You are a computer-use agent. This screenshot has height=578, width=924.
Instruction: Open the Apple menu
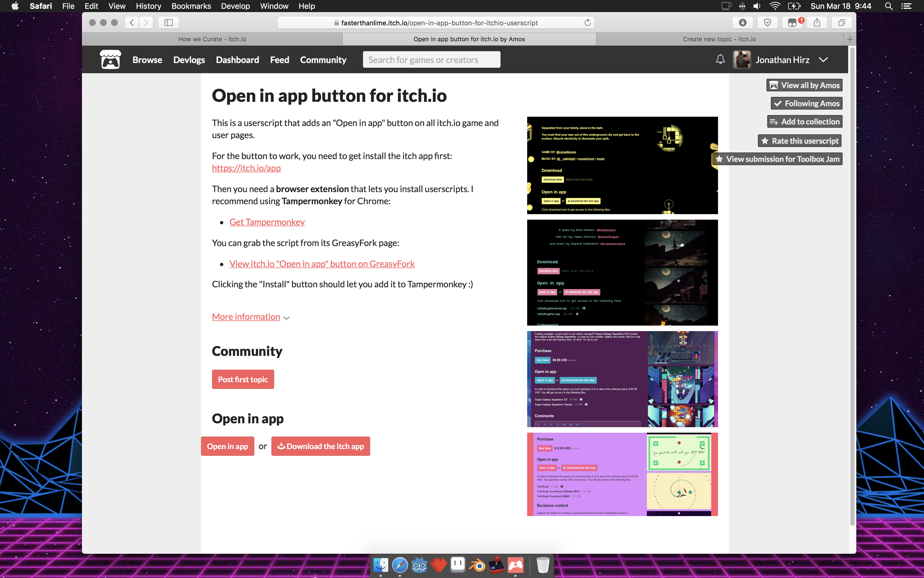click(15, 6)
